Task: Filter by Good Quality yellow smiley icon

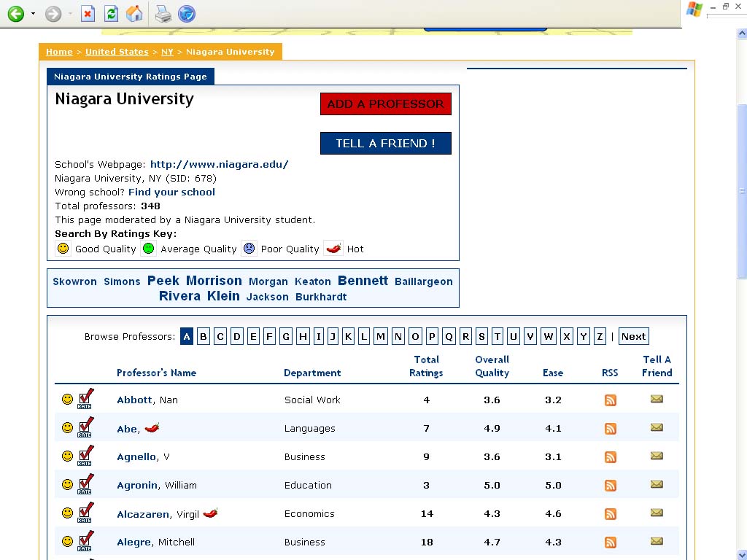Action: click(63, 248)
